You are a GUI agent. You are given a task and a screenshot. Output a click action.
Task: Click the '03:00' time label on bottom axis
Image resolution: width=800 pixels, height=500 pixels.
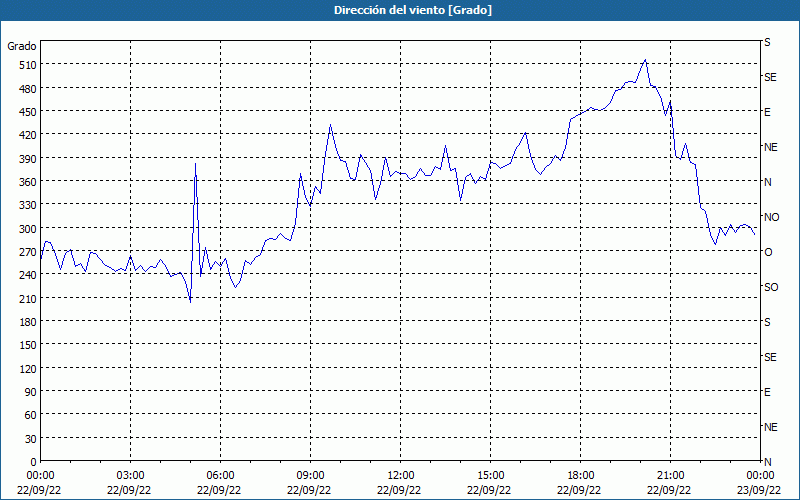(130, 476)
